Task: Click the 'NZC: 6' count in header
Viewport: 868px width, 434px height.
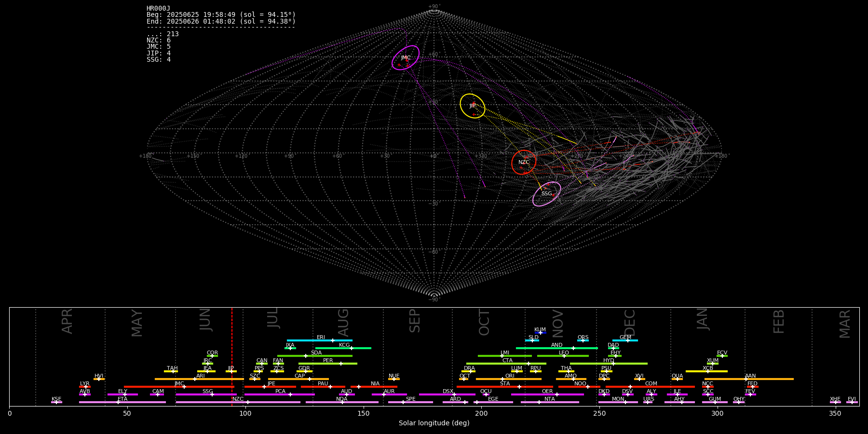Action: tap(159, 41)
